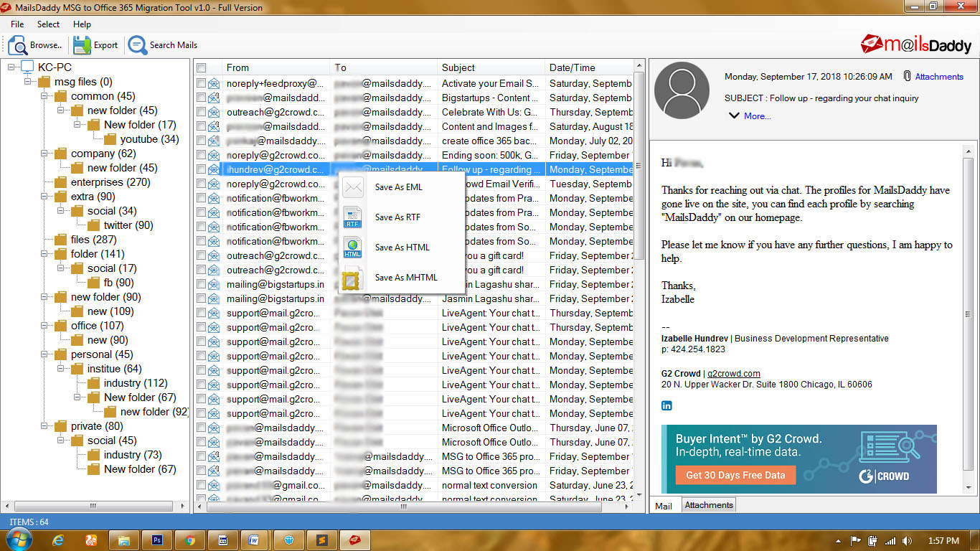980x551 pixels.
Task: Click the RTF document icon in the context menu
Action: 352,217
